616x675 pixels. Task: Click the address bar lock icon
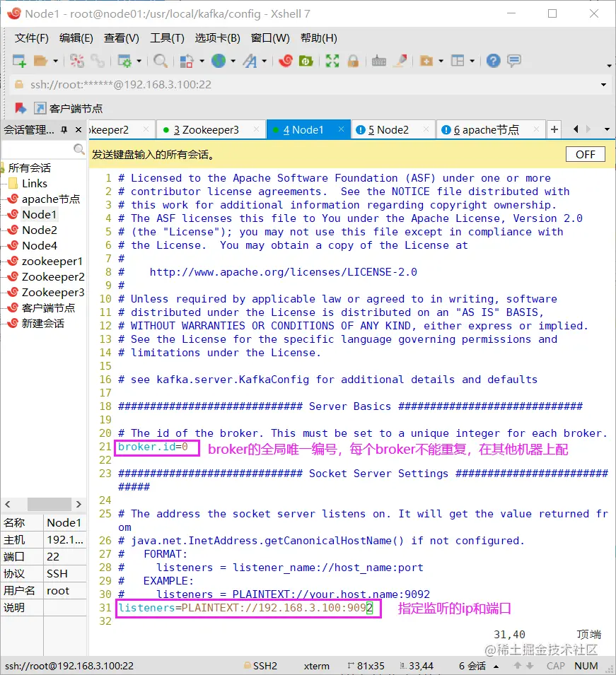pyautogui.click(x=19, y=84)
